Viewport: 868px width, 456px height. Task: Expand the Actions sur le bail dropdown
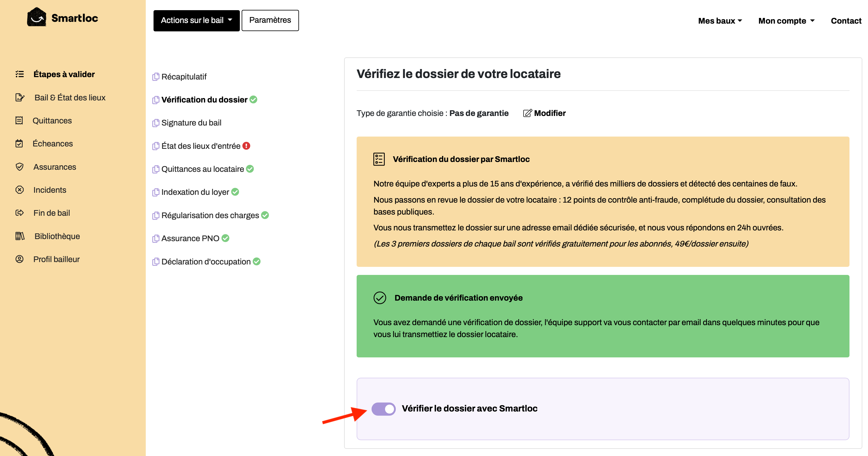coord(197,20)
